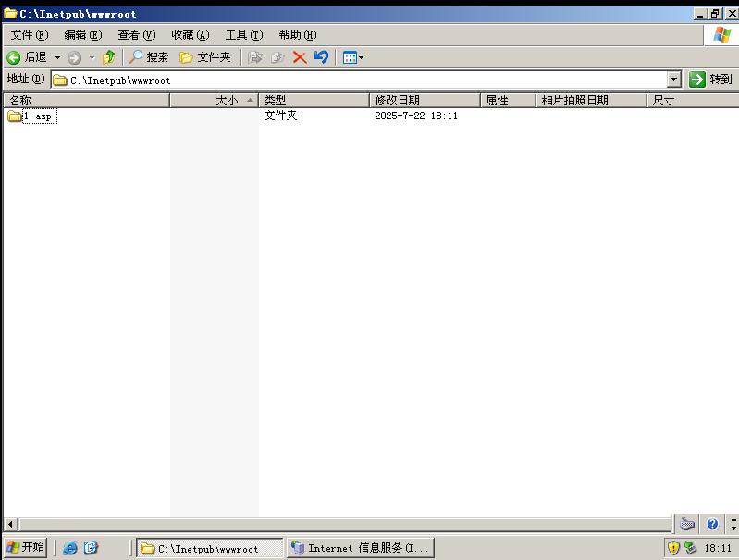Open the Search (搜索) toolbar button

149,57
